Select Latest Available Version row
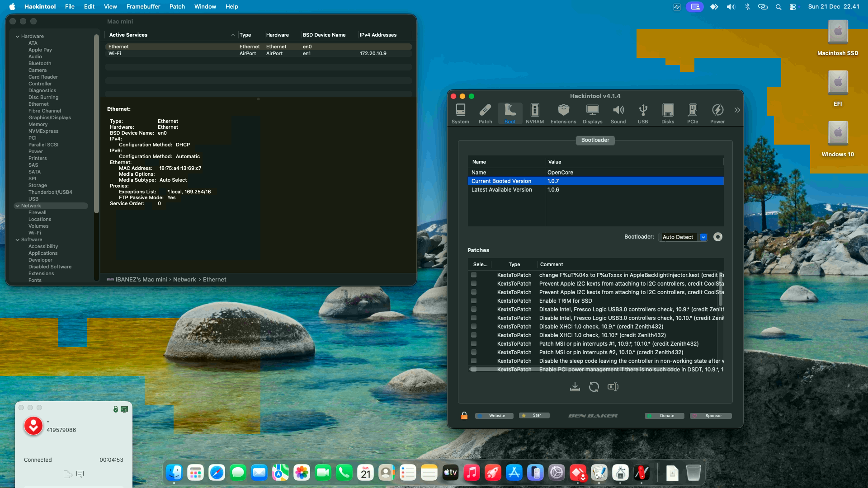Image resolution: width=868 pixels, height=488 pixels. (595, 190)
